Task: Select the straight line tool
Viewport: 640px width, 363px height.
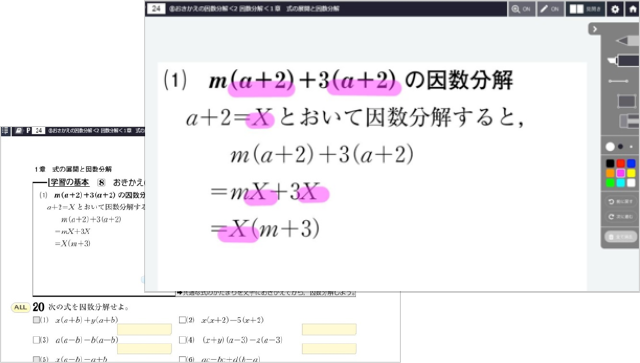Action: click(618, 81)
